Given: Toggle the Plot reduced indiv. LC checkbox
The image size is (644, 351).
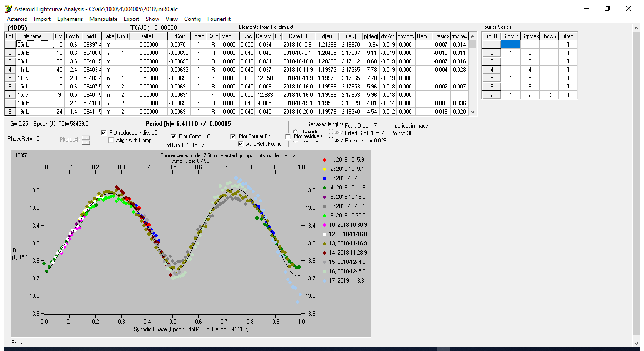Looking at the screenshot, I should (103, 133).
